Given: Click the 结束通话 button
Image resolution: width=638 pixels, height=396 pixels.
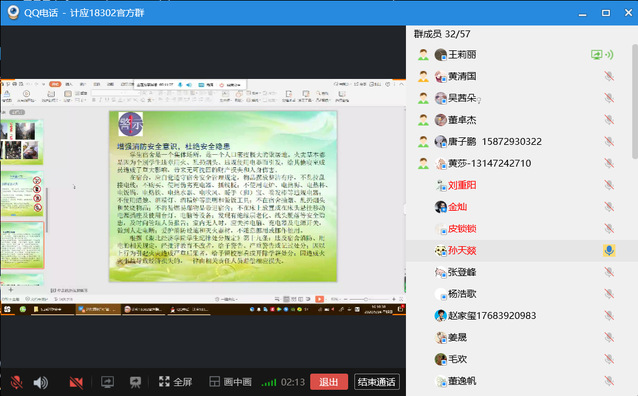Looking at the screenshot, I should (x=377, y=382).
